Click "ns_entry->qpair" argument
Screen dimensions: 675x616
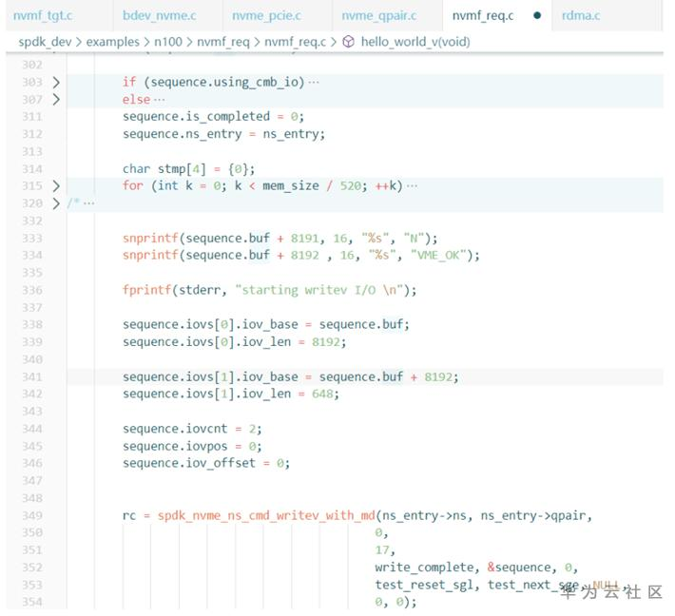tap(533, 515)
